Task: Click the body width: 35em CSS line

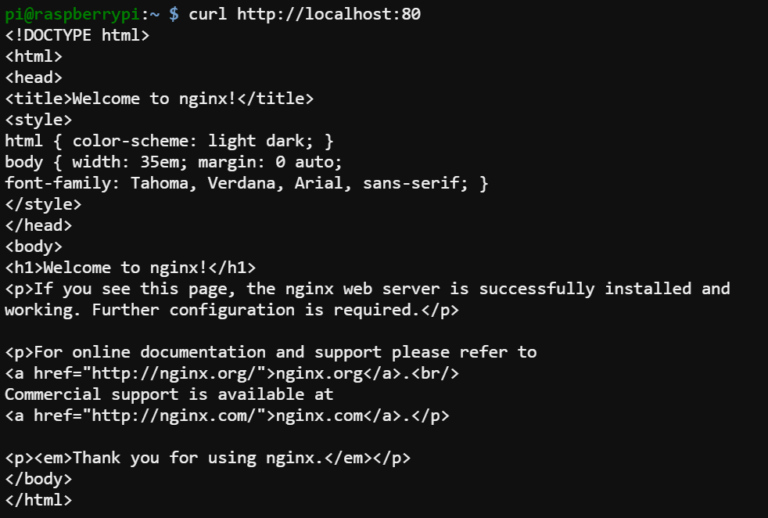Action: (x=174, y=162)
